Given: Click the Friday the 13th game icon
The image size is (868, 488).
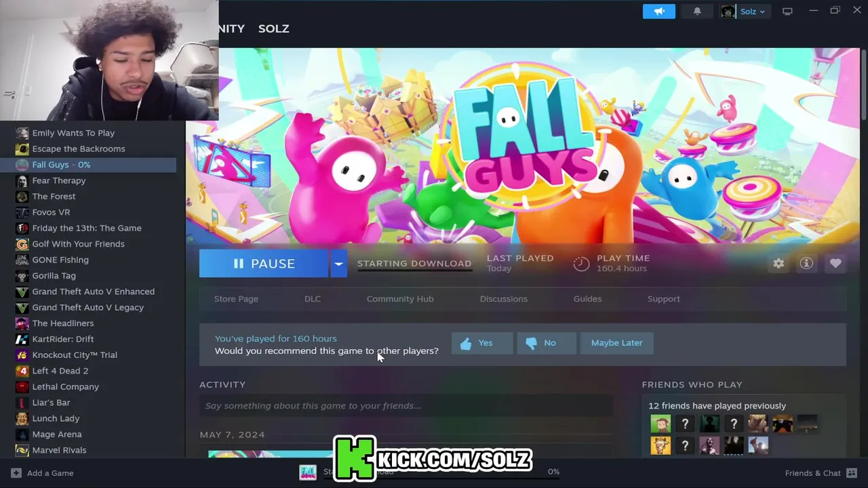Looking at the screenshot, I should click(x=22, y=228).
